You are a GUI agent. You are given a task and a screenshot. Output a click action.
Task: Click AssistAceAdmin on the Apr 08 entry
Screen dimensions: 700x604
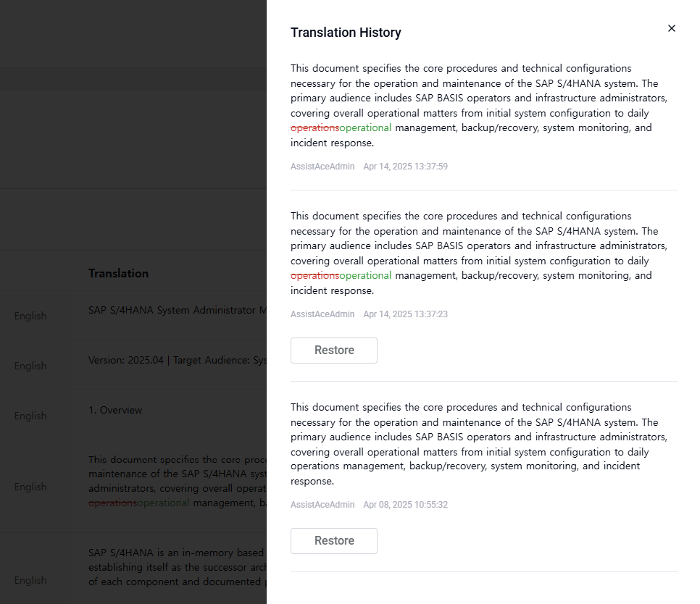pos(322,505)
